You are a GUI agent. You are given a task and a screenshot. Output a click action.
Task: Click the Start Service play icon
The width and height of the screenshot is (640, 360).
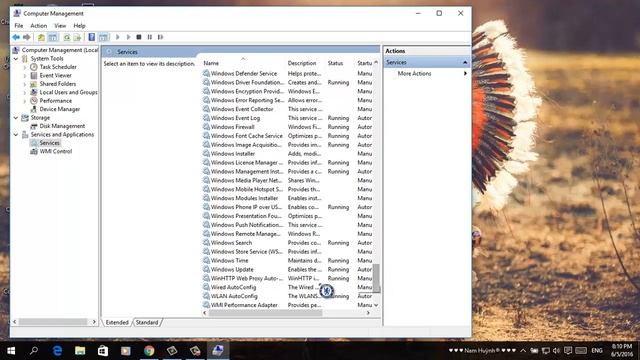click(x=118, y=37)
